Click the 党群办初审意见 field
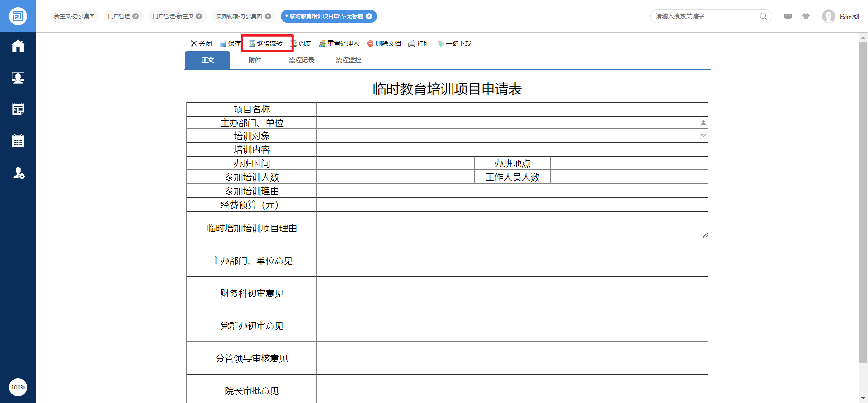 [x=512, y=326]
